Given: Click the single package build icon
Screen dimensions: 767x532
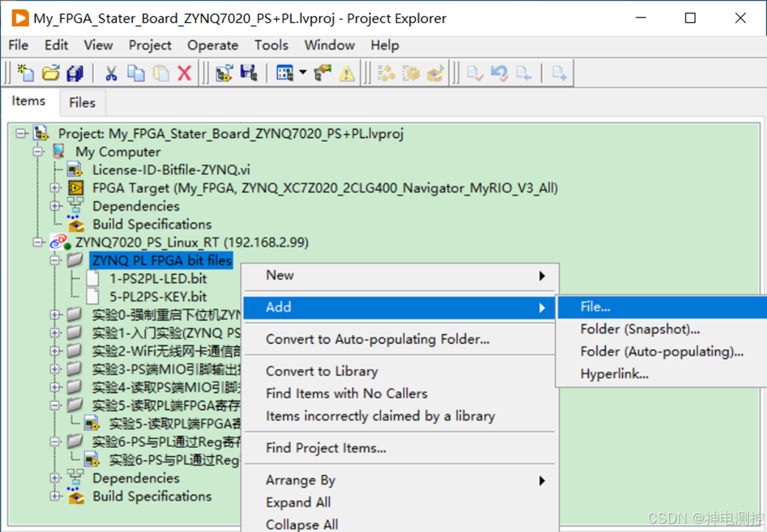Looking at the screenshot, I should 411,73.
